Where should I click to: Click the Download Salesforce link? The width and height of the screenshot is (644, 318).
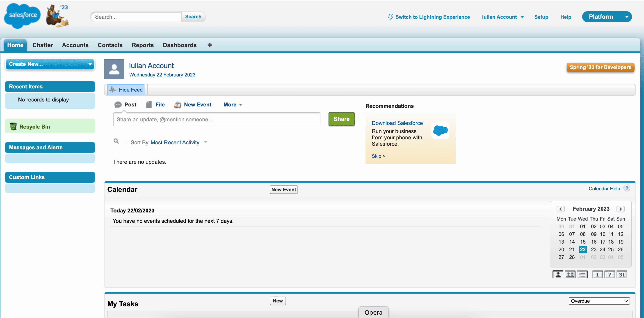tap(397, 123)
